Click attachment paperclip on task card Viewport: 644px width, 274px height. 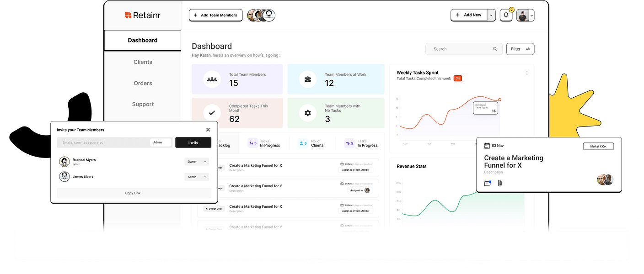point(500,183)
